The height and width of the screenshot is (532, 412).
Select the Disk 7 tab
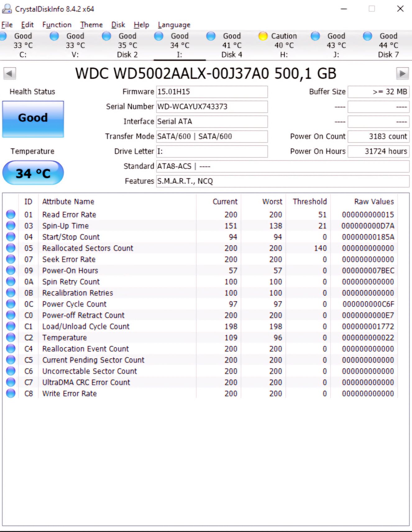[x=388, y=45]
